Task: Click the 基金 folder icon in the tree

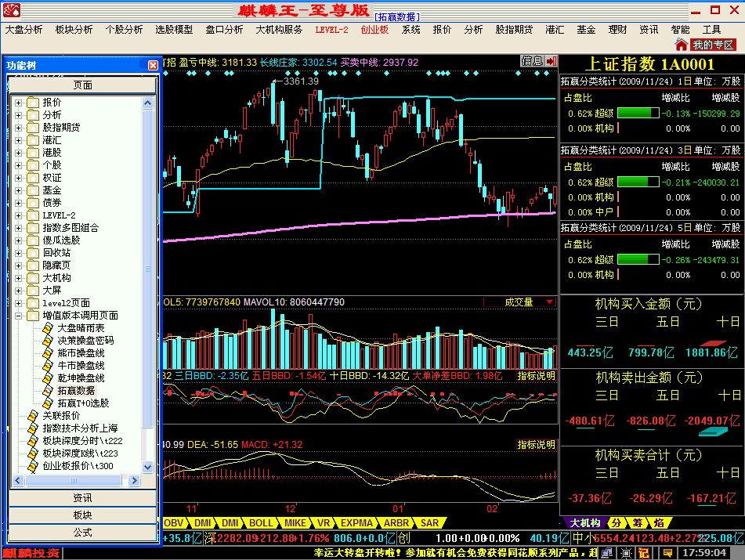Action: 33,190
